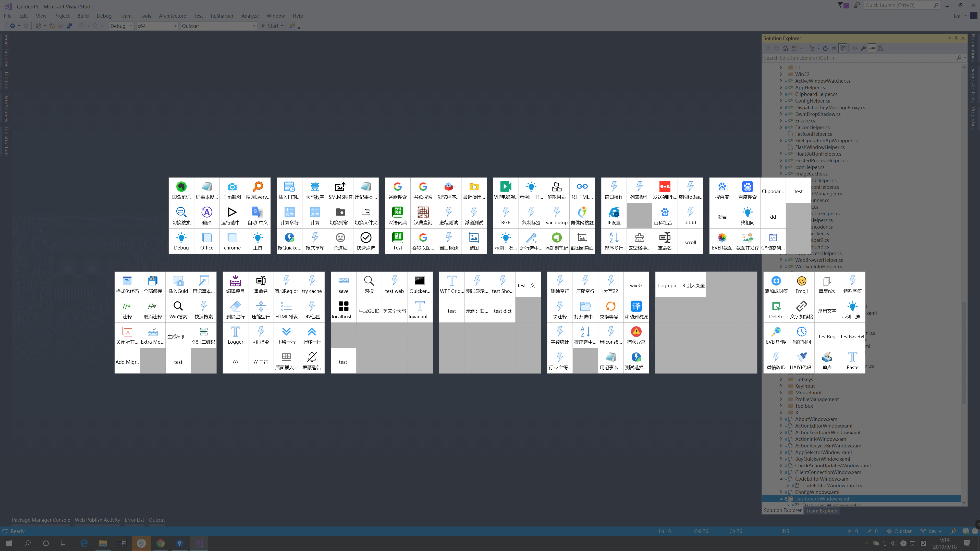The image size is (980, 551).
Task: Click the 印象笔记 Evernote elephant icon
Action: click(x=181, y=187)
